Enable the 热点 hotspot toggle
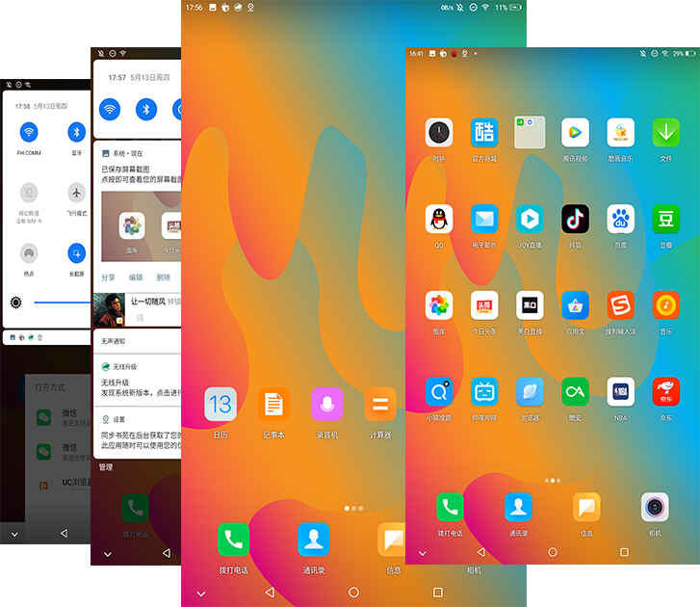 tap(29, 253)
